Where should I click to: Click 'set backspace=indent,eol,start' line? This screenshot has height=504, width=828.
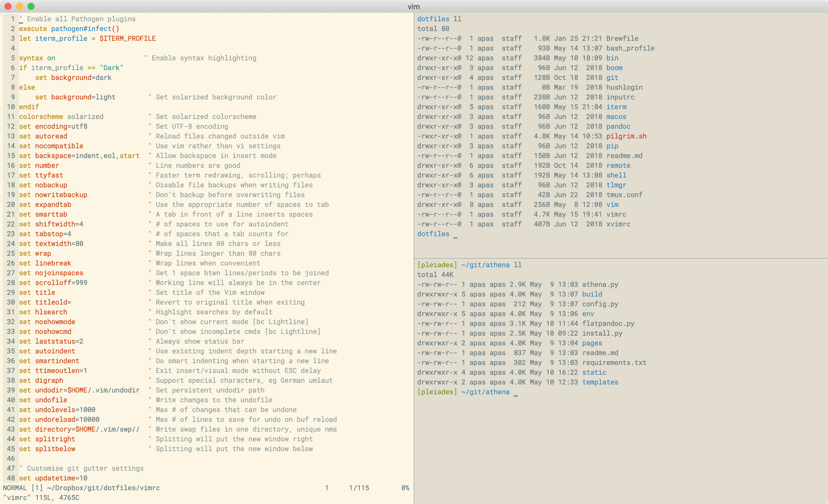click(79, 155)
